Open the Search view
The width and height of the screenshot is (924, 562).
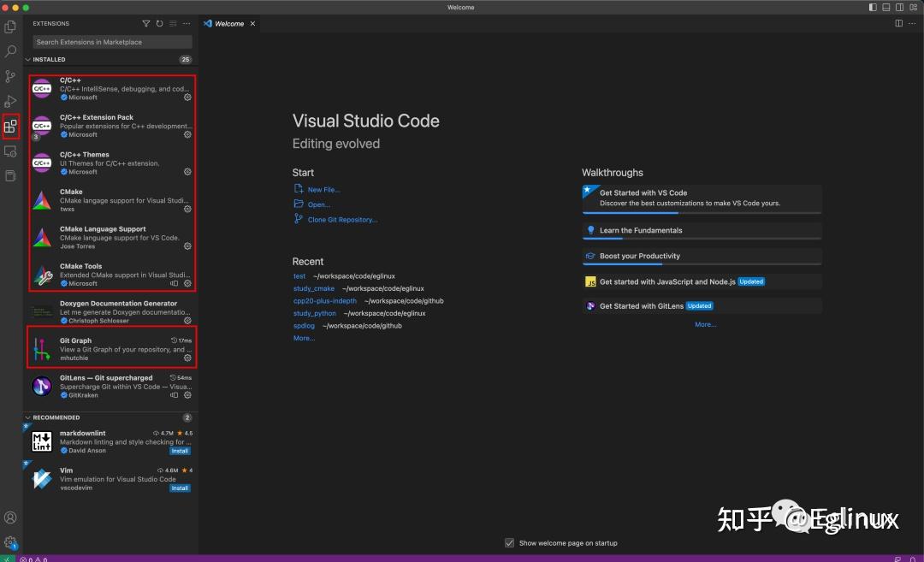(10, 51)
